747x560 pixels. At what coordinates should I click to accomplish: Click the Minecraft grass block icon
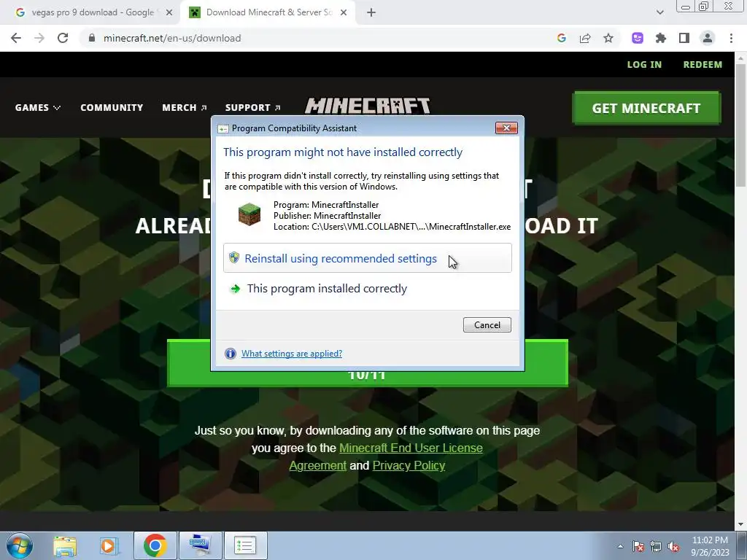[x=249, y=215]
